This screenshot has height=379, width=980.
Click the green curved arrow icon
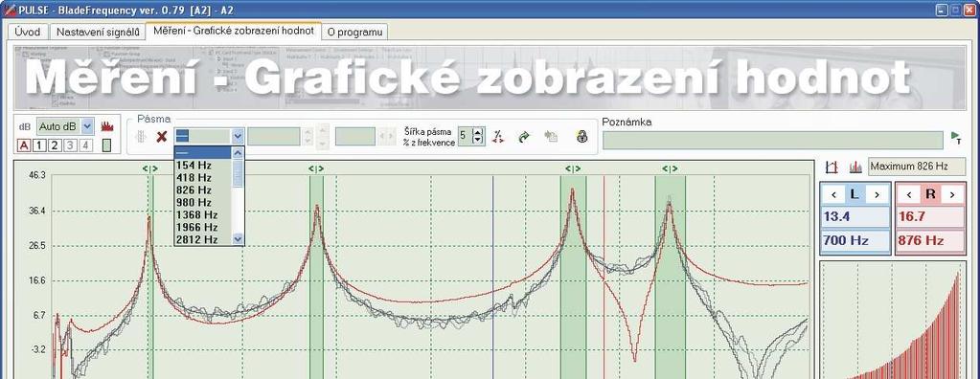(524, 136)
